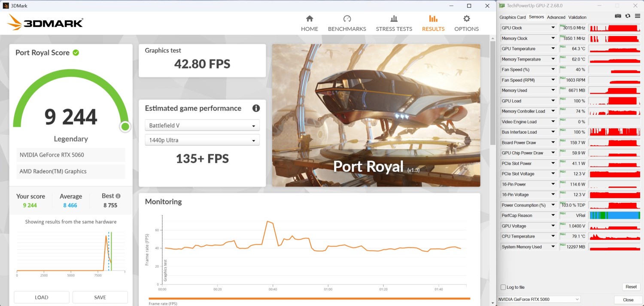This screenshot has width=644, height=306.
Task: Click the info icon next to Best score
Action: 118,196
